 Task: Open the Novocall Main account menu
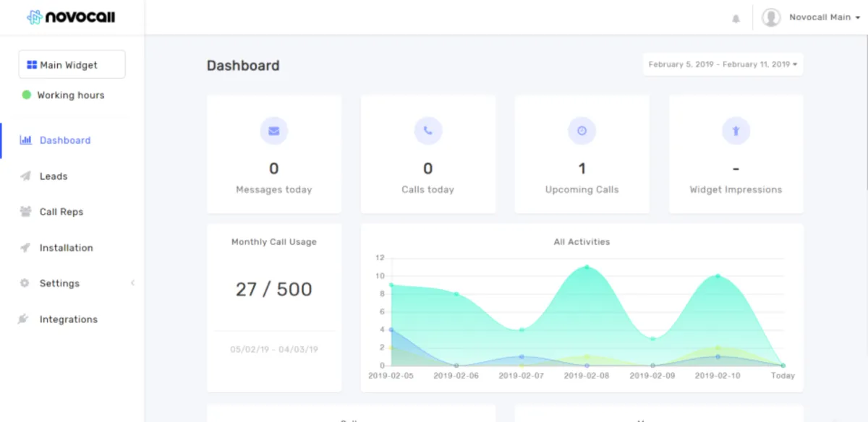[x=825, y=17]
